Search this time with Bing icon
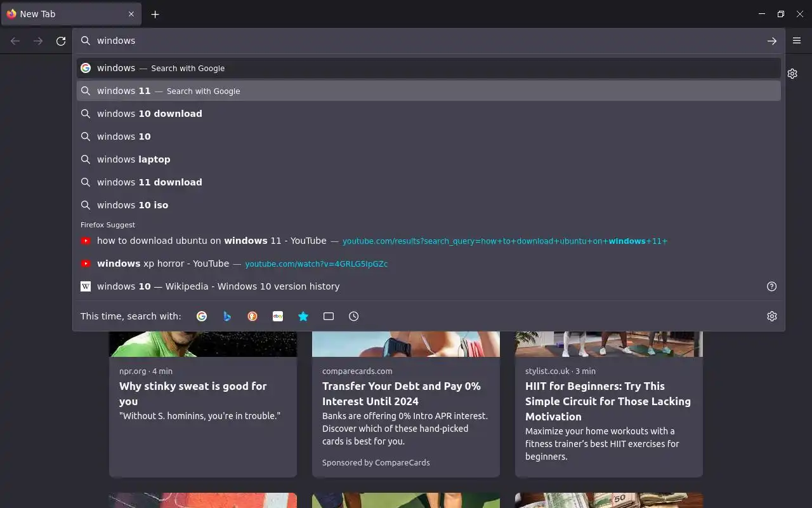 pyautogui.click(x=227, y=316)
